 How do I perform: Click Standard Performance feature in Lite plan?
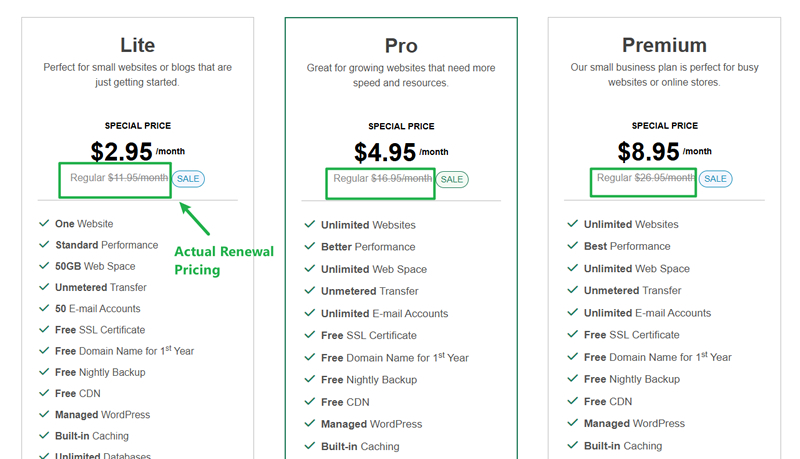point(106,245)
